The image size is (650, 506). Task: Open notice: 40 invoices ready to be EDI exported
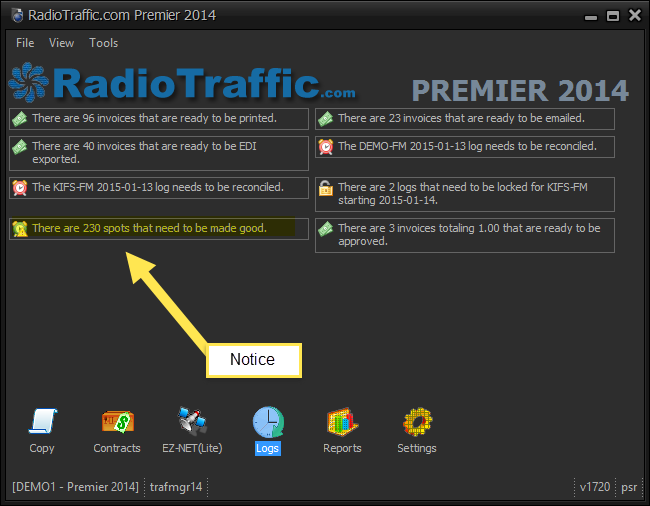[159, 153]
